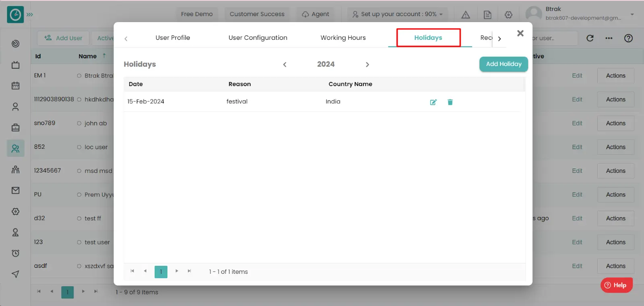Click the Add Holiday button
Screen dimensions: 644x306
pos(504,64)
